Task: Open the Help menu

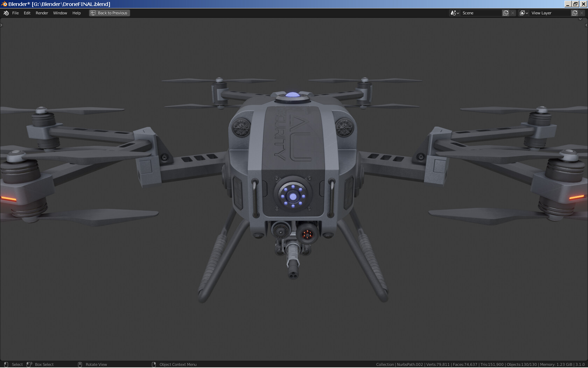Action: [x=76, y=13]
